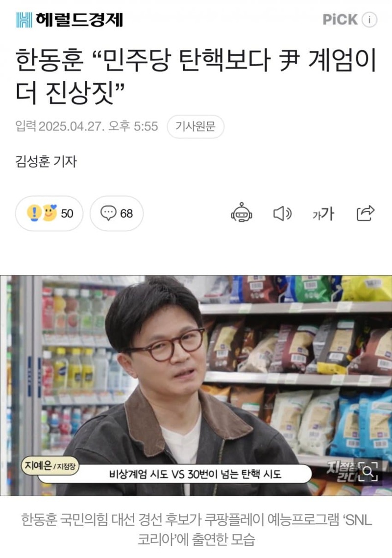The height and width of the screenshot is (558, 392).
Task: Tap the speech bubble comment icon
Action: pos(108,213)
